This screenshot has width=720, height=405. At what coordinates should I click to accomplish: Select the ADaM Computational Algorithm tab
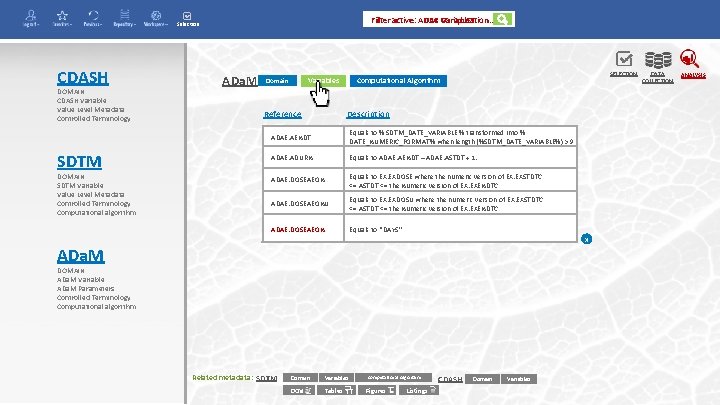tap(398, 81)
